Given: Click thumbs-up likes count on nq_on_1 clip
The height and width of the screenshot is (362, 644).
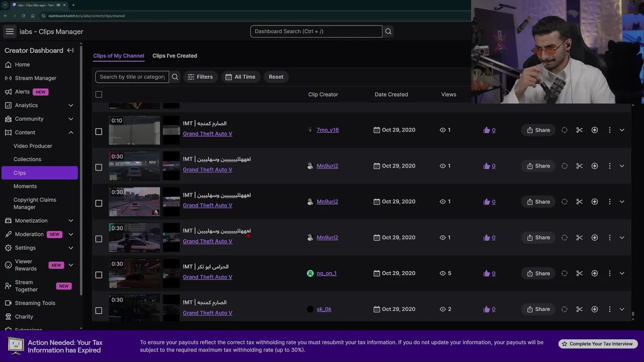Looking at the screenshot, I should click(x=490, y=274).
